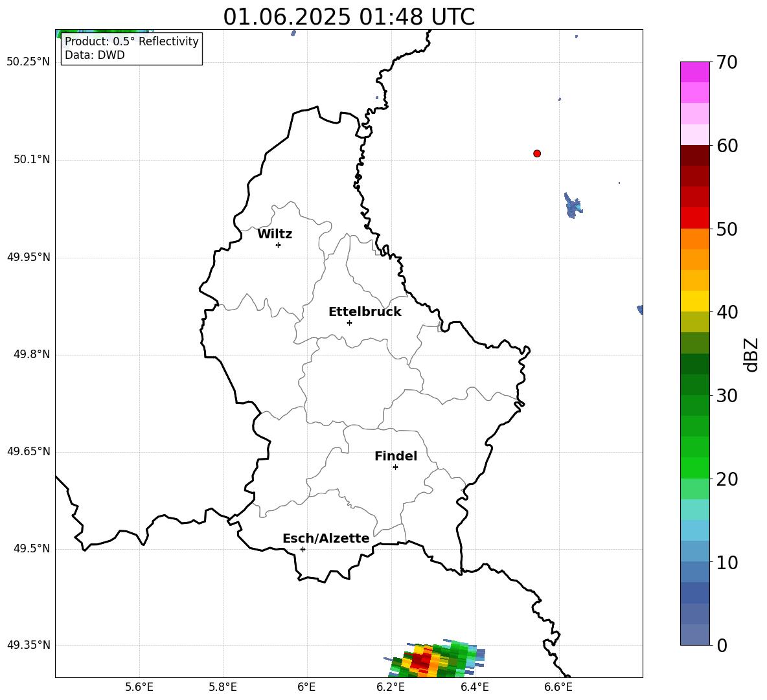The height and width of the screenshot is (700, 767).
Task: Click the cross marker below Wiltz
Action: point(279,245)
